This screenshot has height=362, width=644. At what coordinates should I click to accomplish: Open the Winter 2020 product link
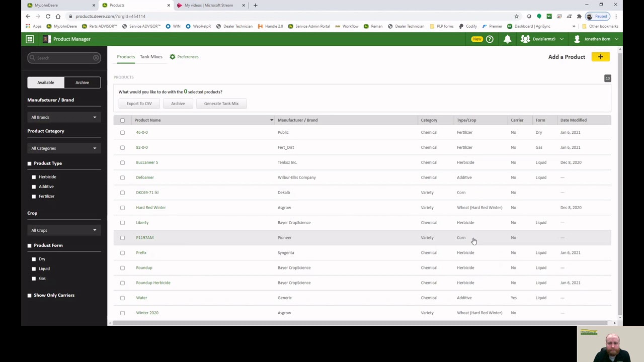click(x=147, y=313)
